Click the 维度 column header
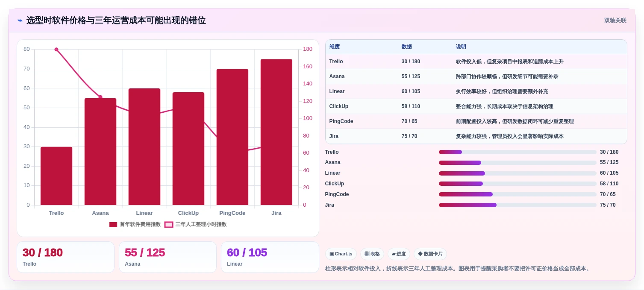644x290 pixels. [x=335, y=47]
